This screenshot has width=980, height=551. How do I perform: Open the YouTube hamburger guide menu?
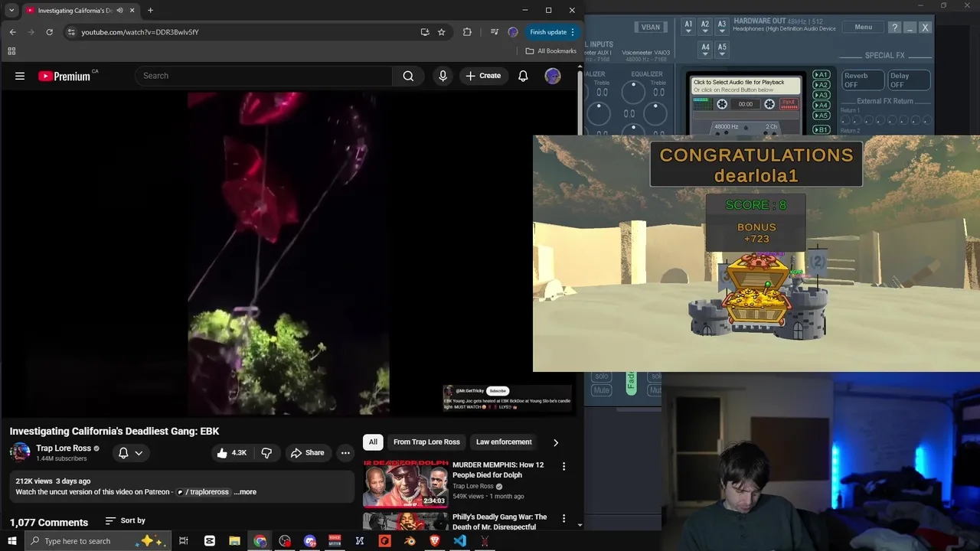pos(20,76)
